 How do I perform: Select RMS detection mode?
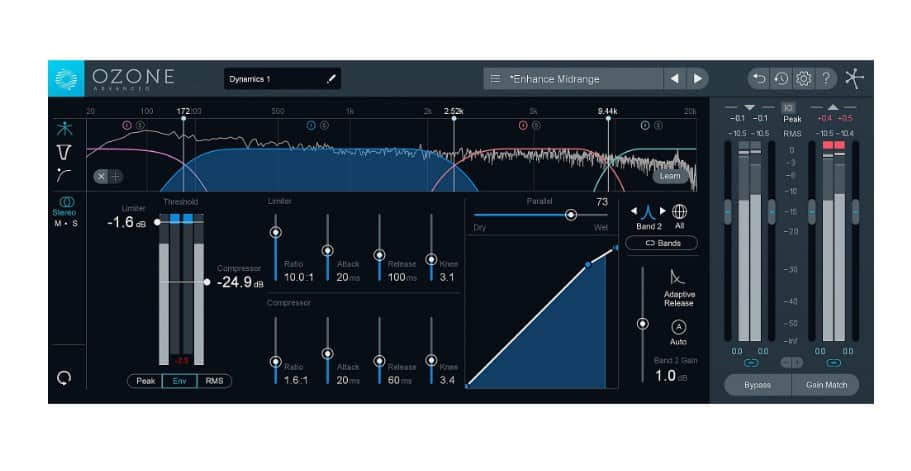214,381
